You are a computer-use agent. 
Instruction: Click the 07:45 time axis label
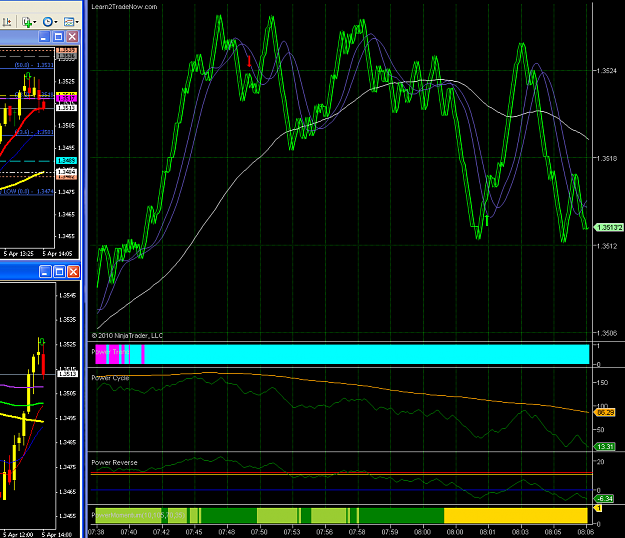194,532
